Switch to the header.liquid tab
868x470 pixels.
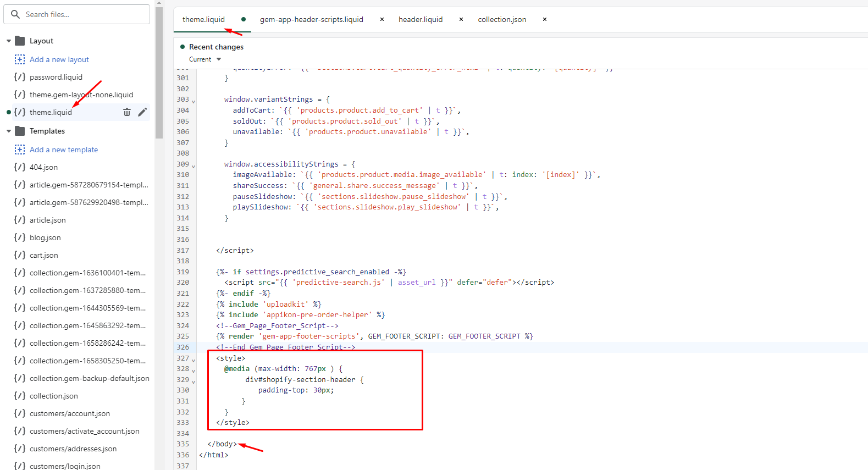point(421,19)
